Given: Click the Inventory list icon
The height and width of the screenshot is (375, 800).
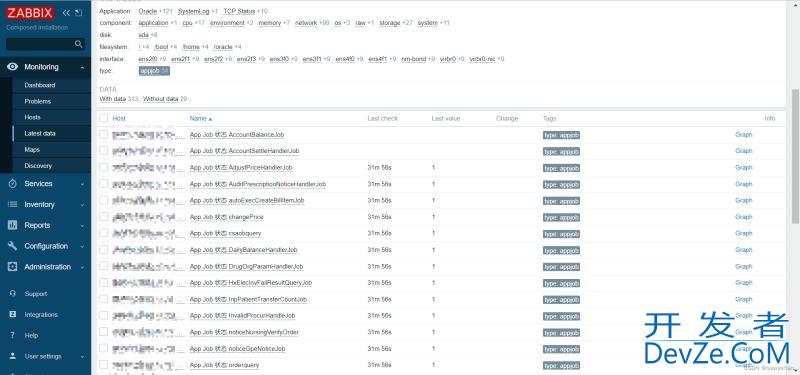Looking at the screenshot, I should click(13, 205).
